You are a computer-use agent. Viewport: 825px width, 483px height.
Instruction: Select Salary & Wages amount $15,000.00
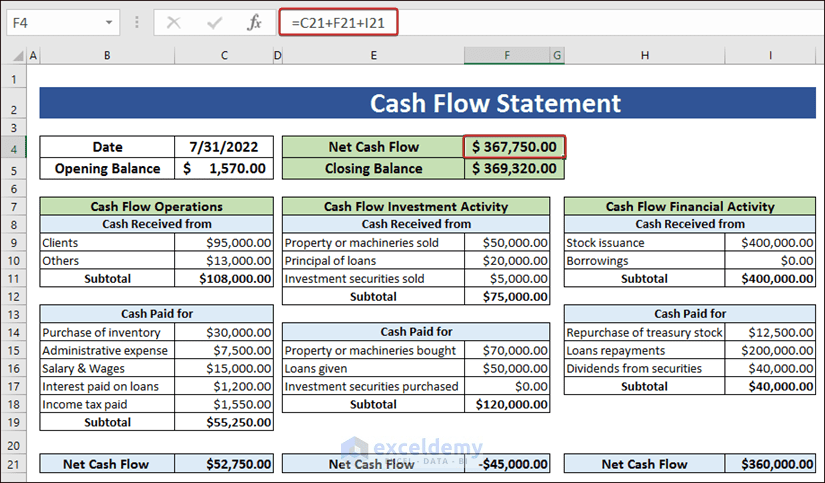(224, 368)
